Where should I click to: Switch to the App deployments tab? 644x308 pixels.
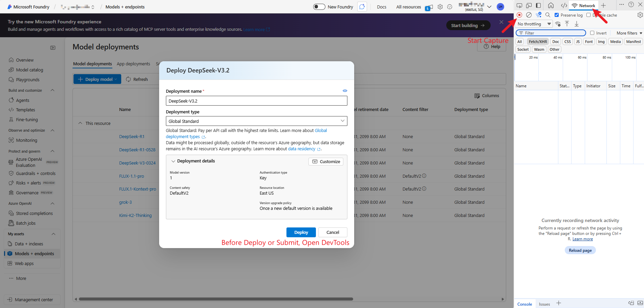click(x=133, y=64)
